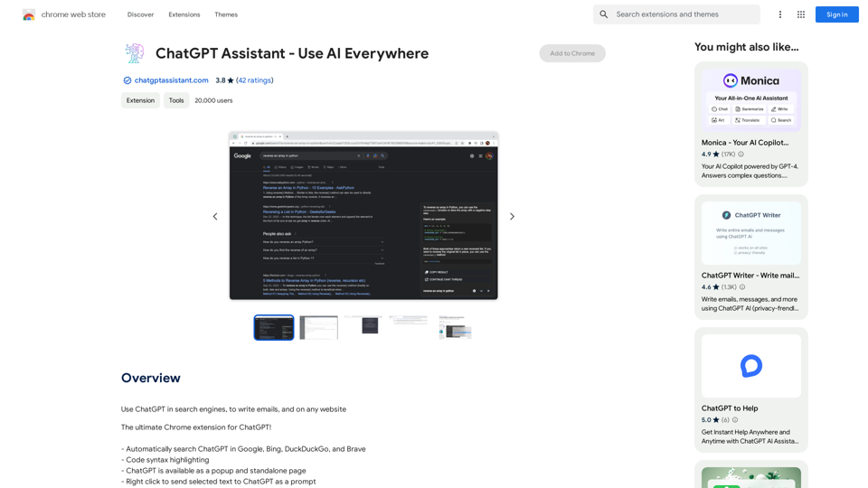The image size is (868, 488).
Task: Open ChatGPT Writer - Write mail title
Action: tap(750, 275)
